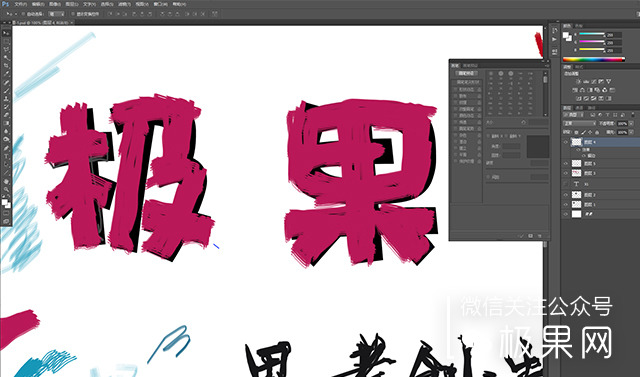Image resolution: width=640 pixels, height=377 pixels.
Task: Add a Curves adjustment from Adjustments panel
Action: click(x=594, y=82)
